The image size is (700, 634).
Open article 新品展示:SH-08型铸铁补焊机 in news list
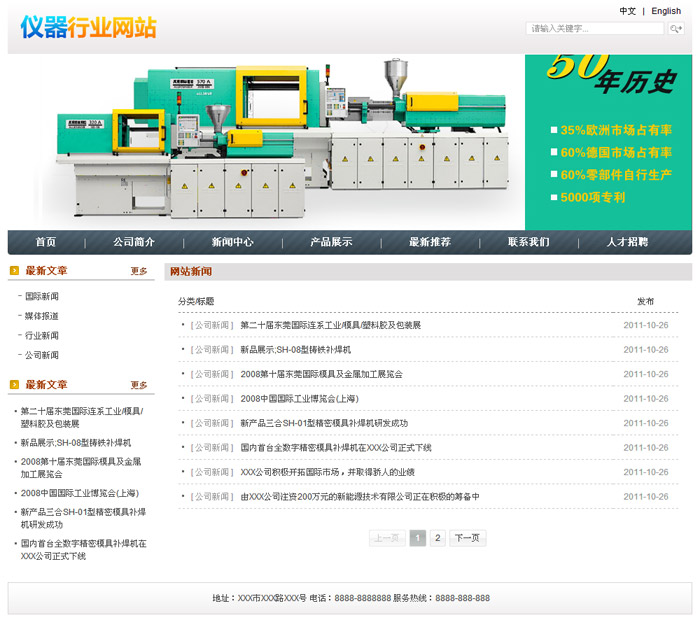[x=295, y=350]
